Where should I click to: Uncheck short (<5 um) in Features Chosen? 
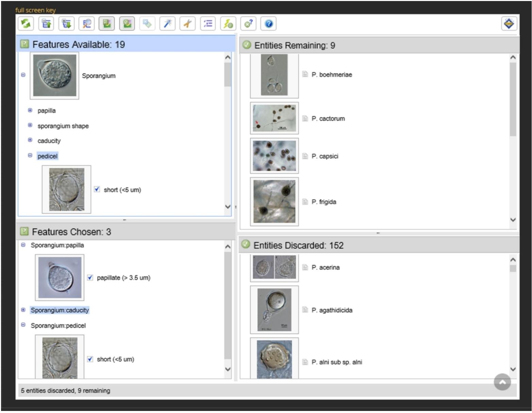pos(90,359)
